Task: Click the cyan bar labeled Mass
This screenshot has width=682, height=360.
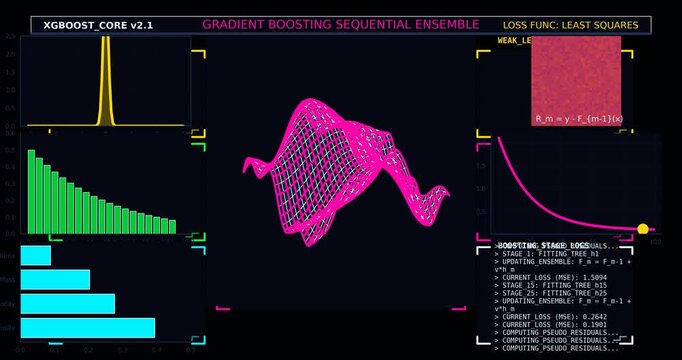Action: point(55,280)
